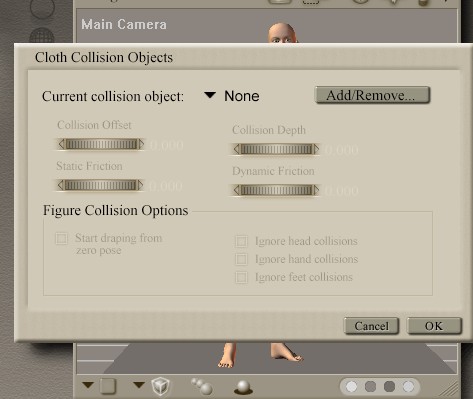Click the Collision Depth slider's right arrow
This screenshot has width=473, height=399.
[x=316, y=149]
